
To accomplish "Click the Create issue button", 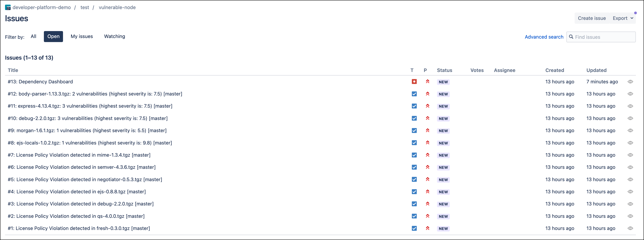I will coord(591,18).
